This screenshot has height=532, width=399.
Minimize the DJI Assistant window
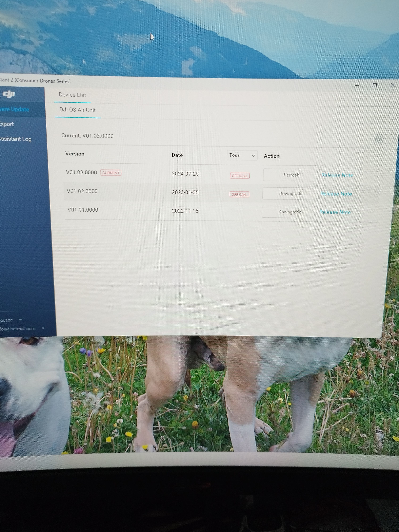click(x=356, y=85)
